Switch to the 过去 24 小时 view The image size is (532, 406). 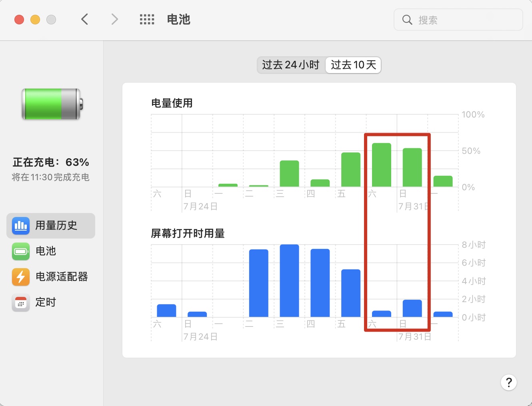(291, 65)
